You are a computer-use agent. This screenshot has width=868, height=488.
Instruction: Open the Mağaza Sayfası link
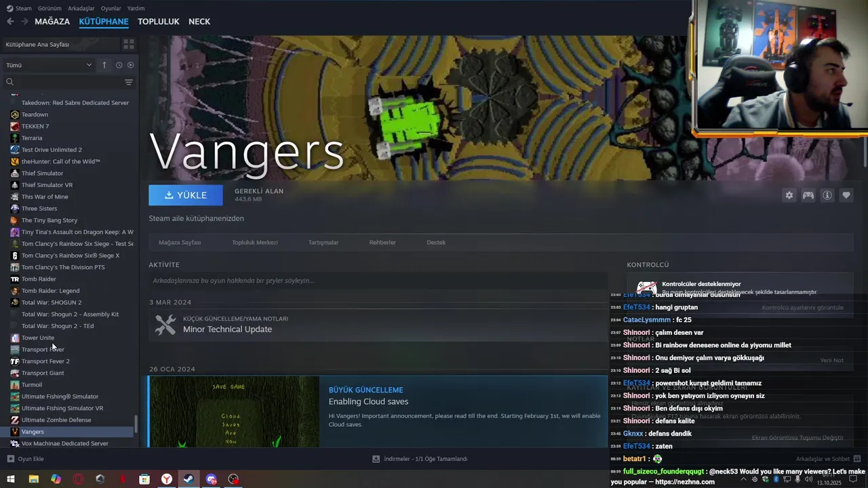point(180,242)
